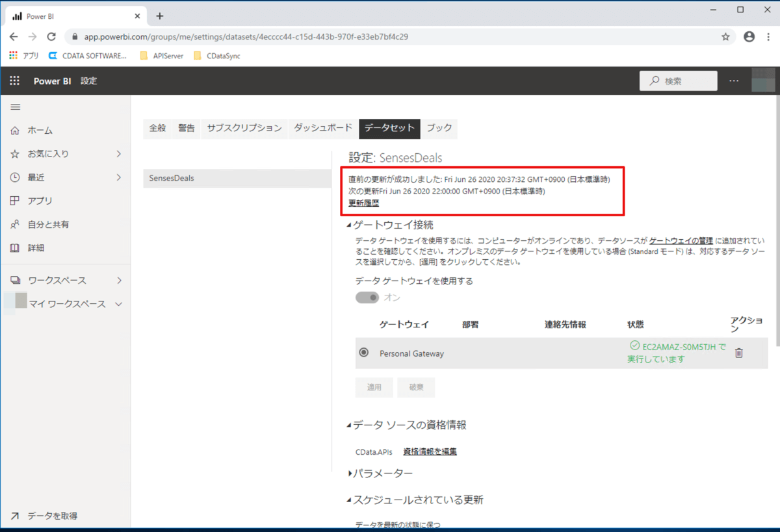Open the アプリ bookmarks shortcut

tap(24, 56)
